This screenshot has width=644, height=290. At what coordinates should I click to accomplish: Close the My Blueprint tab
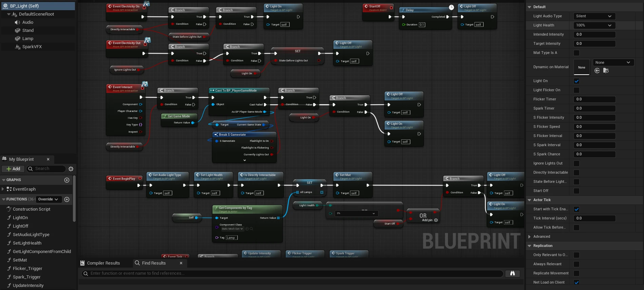point(48,159)
